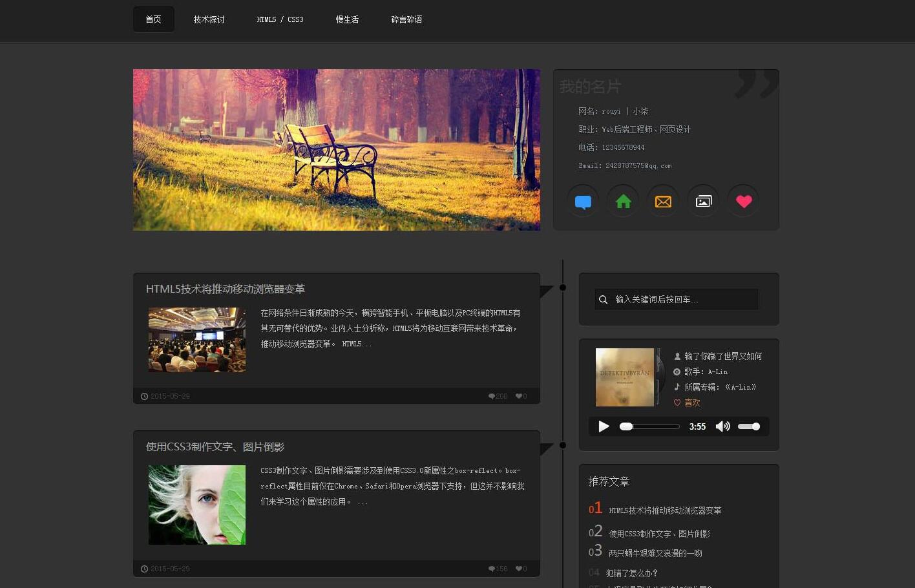Like the HTML5 article with its heart toggle

pyautogui.click(x=518, y=395)
